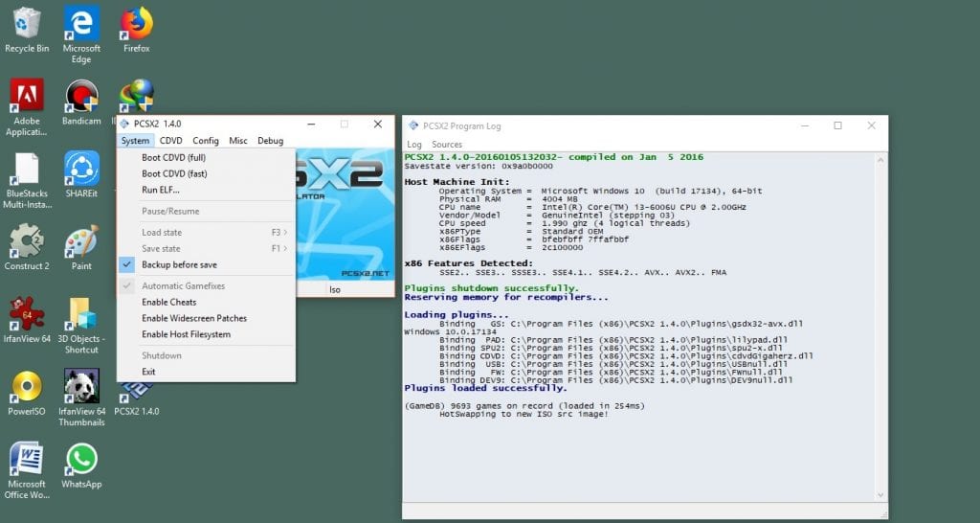This screenshot has height=523, width=980.
Task: Click 'Host Machine Init:' log heading
Action: click(x=457, y=182)
